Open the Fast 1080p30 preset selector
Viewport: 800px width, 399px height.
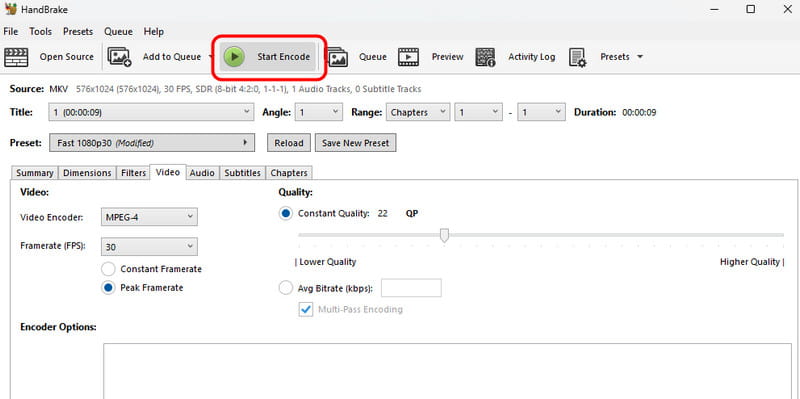152,143
